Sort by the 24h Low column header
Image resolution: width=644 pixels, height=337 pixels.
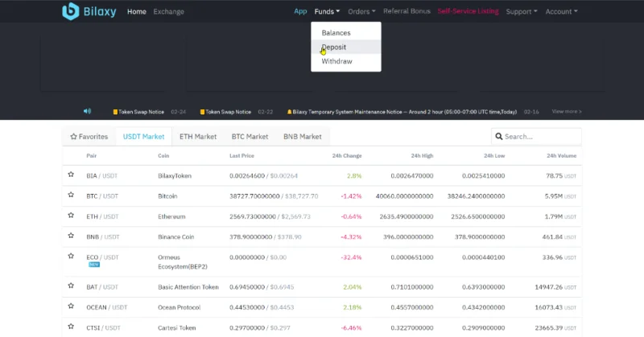pyautogui.click(x=494, y=155)
